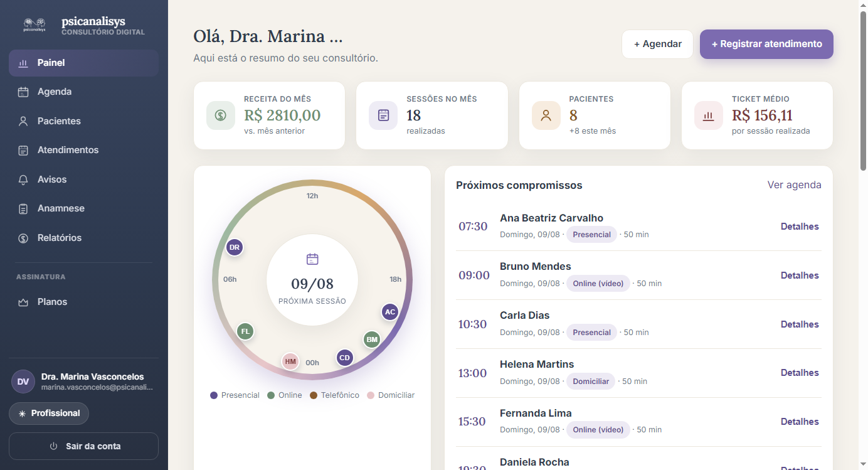View Detalhes for Carla Dias
The height and width of the screenshot is (470, 868).
tap(800, 324)
